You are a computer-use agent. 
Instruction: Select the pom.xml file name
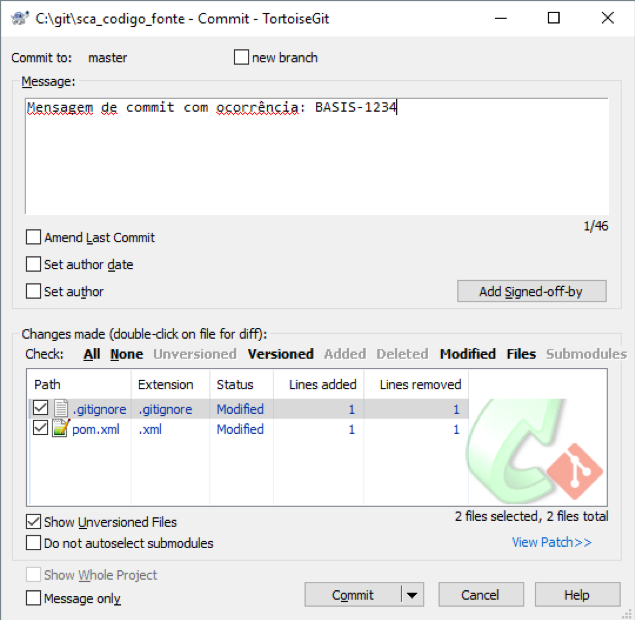coord(96,429)
